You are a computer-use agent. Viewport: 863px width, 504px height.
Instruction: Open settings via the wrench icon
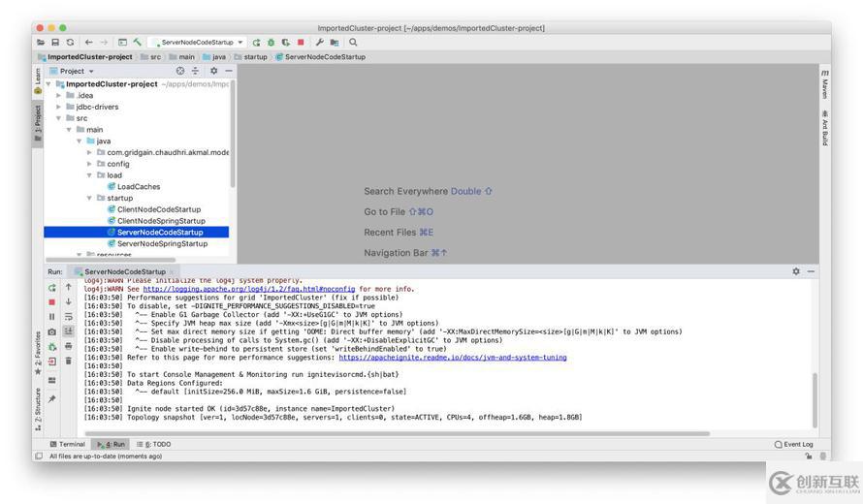click(319, 43)
